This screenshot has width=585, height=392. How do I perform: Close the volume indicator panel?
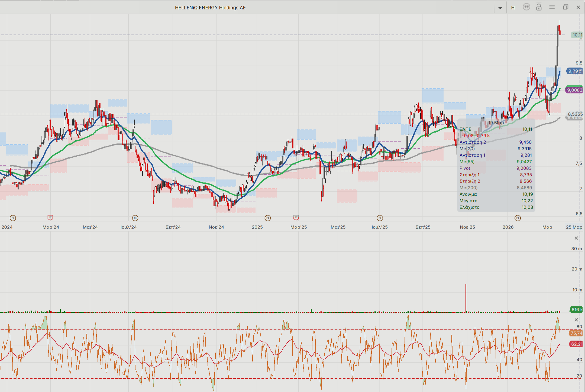(576, 238)
